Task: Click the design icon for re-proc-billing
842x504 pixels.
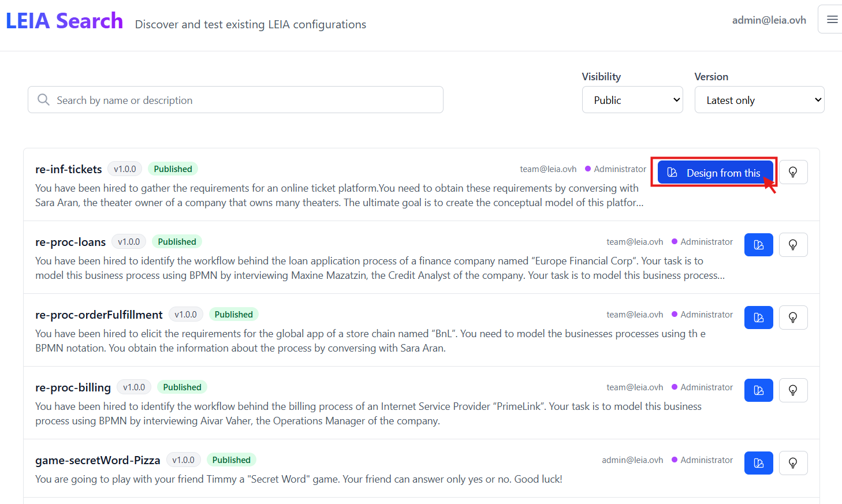Action: tap(758, 390)
